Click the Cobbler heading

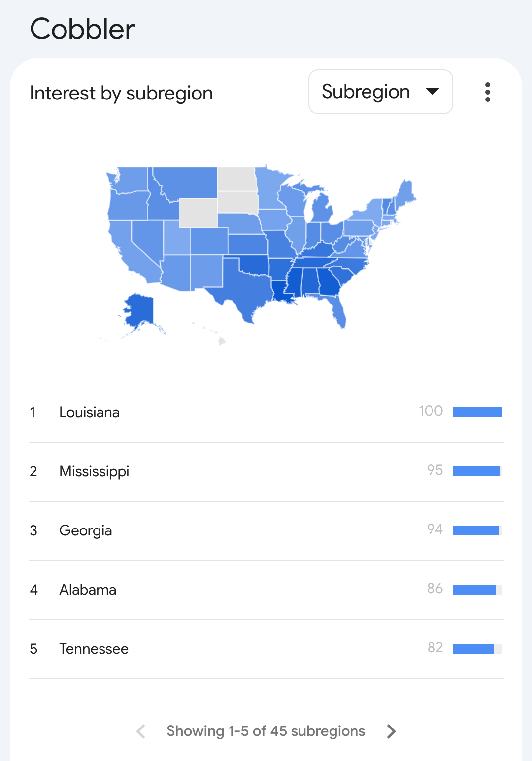[x=82, y=29]
